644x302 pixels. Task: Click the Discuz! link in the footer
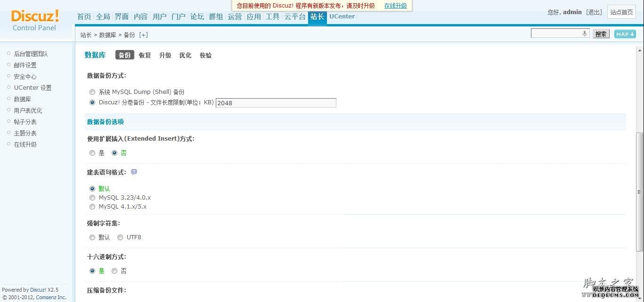(38, 290)
